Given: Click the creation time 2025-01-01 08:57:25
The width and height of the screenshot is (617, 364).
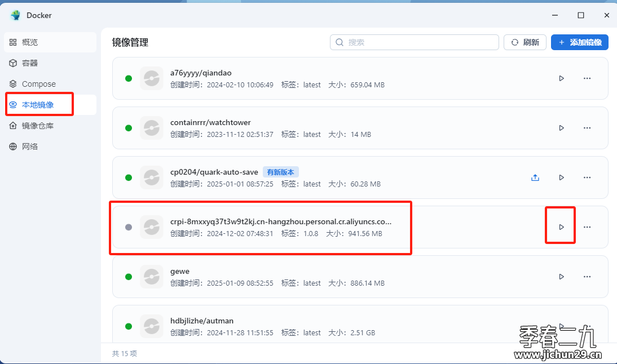Looking at the screenshot, I should click(240, 184).
